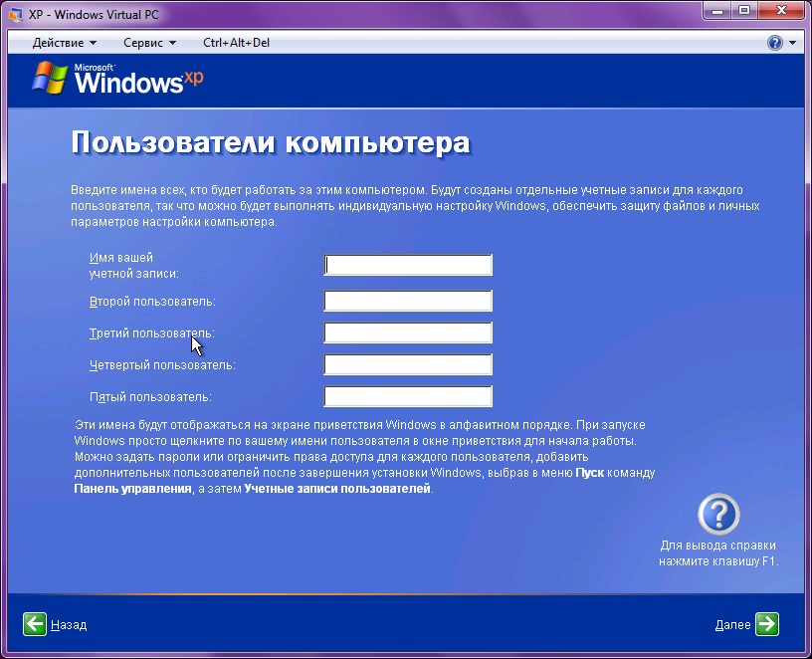
Task: Click the Имя вашей учетной записи label
Action: (133, 265)
